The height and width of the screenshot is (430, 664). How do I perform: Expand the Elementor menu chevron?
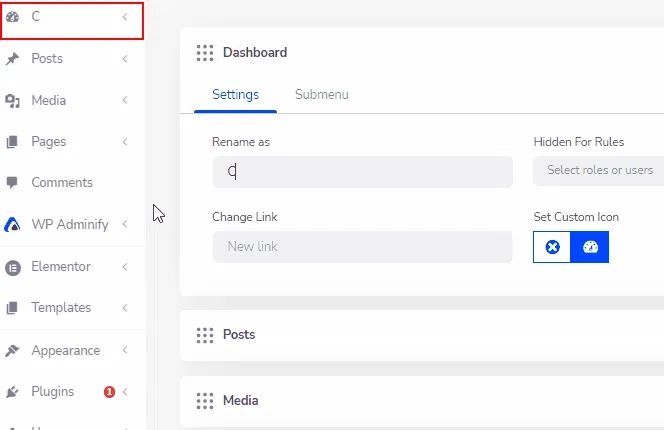click(124, 266)
